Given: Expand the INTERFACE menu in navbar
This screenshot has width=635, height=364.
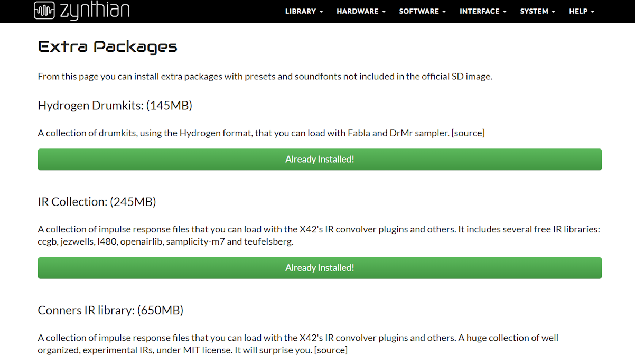Looking at the screenshot, I should [483, 11].
